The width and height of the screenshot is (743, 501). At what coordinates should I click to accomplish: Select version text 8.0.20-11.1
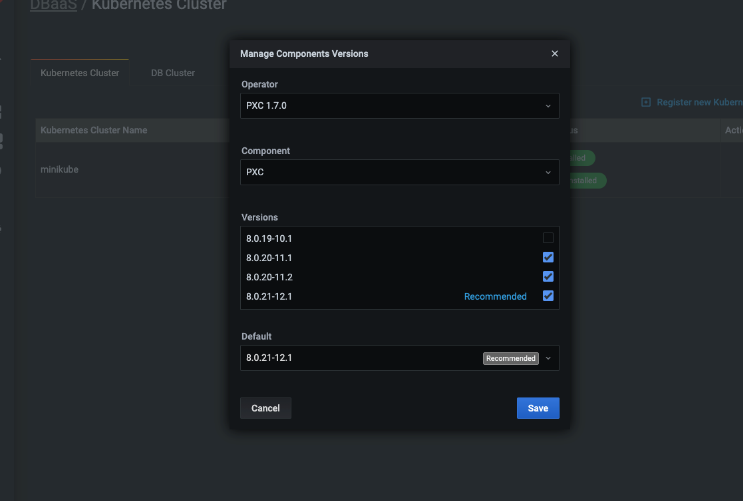(x=269, y=258)
